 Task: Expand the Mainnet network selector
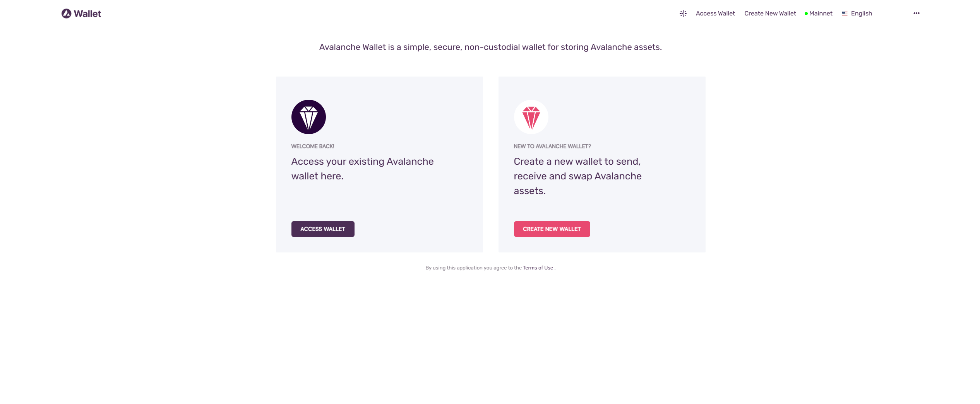point(821,14)
